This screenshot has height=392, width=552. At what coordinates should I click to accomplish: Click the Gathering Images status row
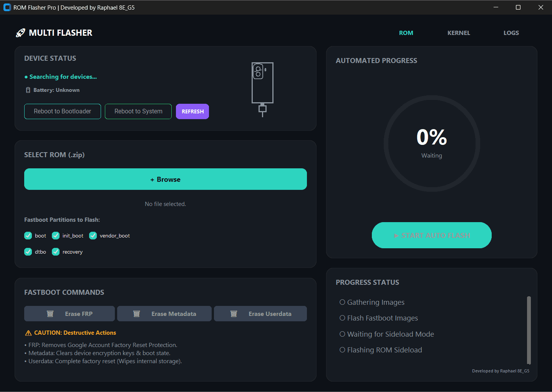coord(372,302)
